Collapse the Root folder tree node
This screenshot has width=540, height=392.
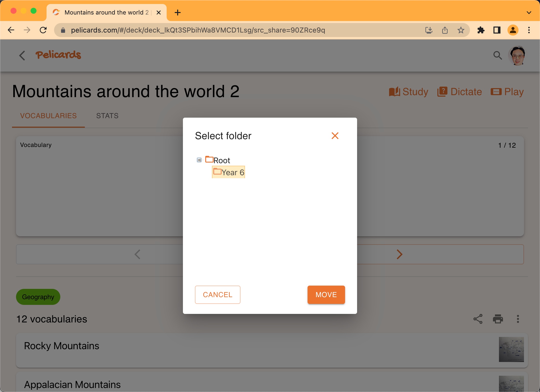(x=199, y=160)
